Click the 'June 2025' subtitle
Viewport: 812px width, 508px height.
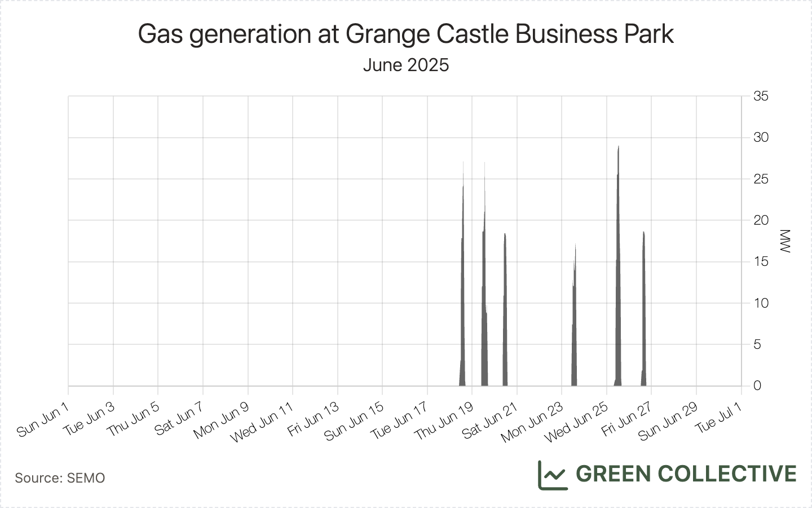pyautogui.click(x=406, y=65)
